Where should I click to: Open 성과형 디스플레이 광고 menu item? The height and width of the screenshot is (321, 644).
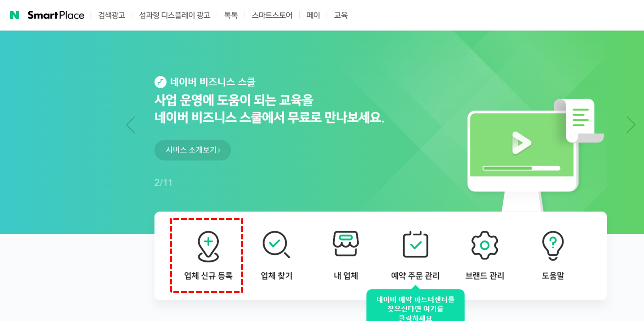tap(175, 15)
